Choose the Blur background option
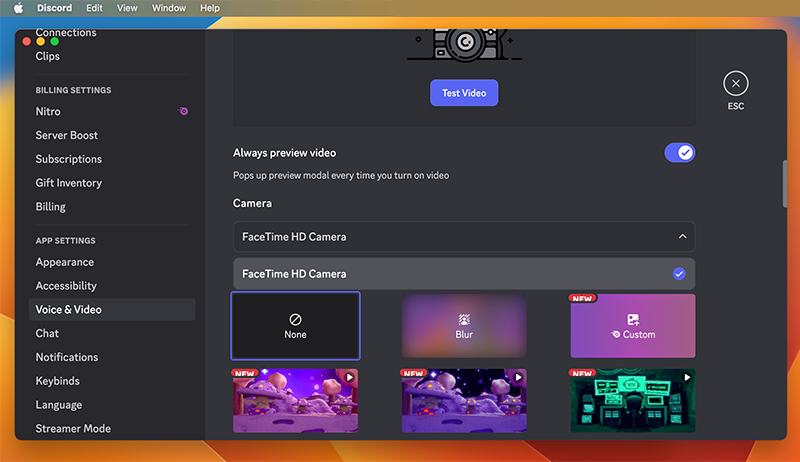The width and height of the screenshot is (800, 462). 464,325
